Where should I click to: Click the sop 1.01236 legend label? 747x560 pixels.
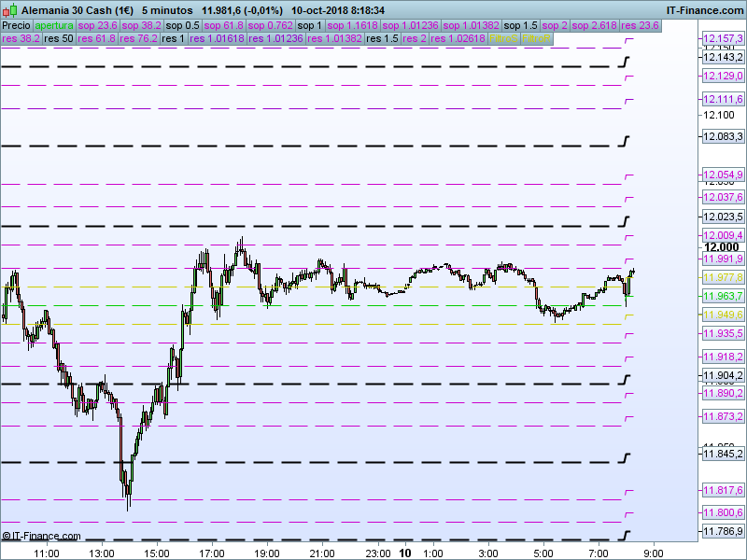[410, 26]
